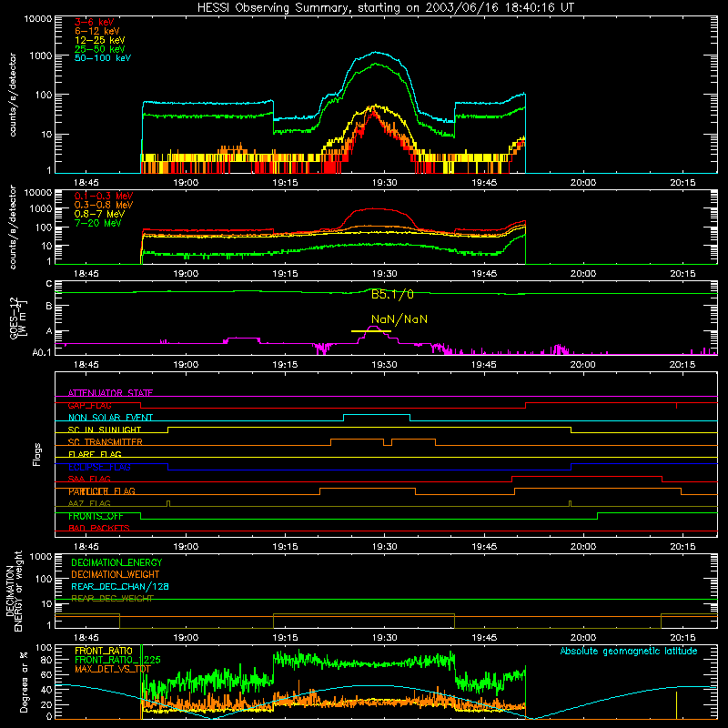
Task: Click the Degrees or % axis title
Action: pyautogui.click(x=24, y=682)
